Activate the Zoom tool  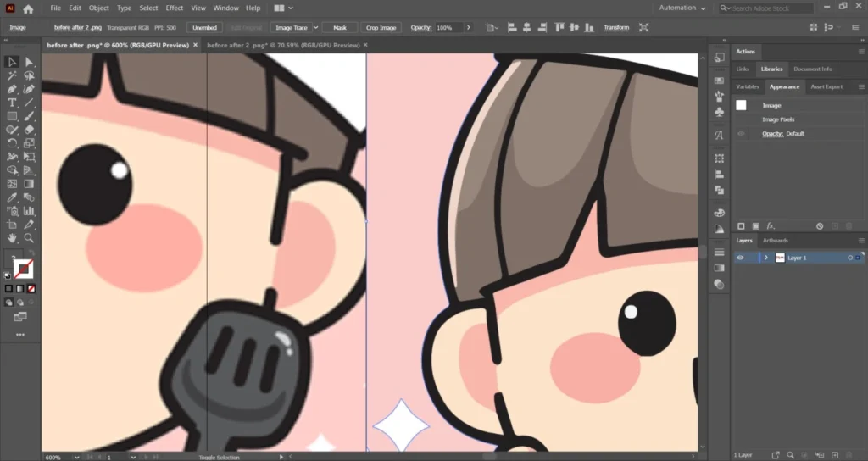coord(29,238)
